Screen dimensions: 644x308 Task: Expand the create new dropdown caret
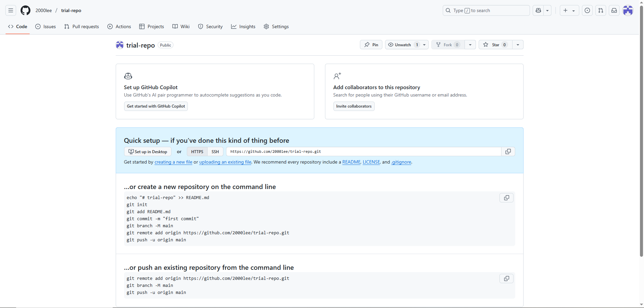pyautogui.click(x=574, y=11)
